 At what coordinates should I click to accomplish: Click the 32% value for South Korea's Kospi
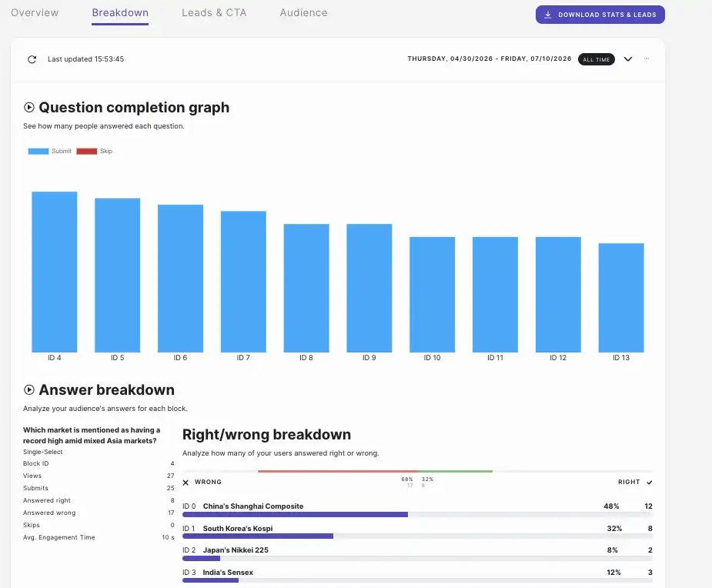tap(614, 528)
